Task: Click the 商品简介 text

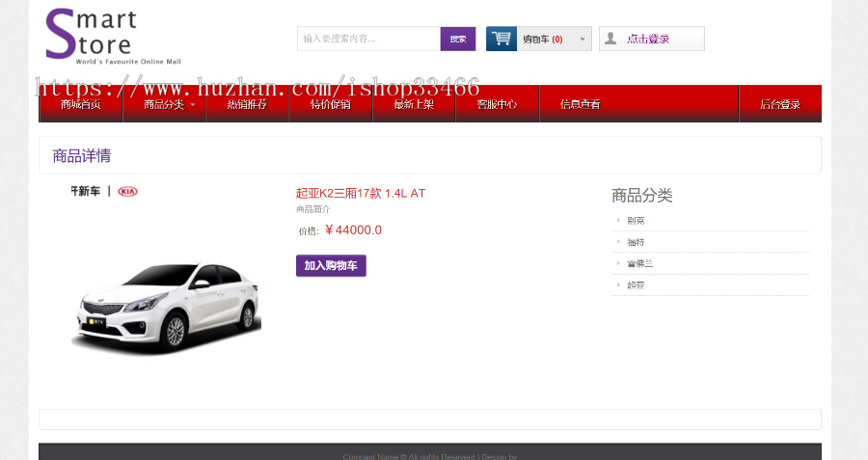Action: [x=312, y=209]
